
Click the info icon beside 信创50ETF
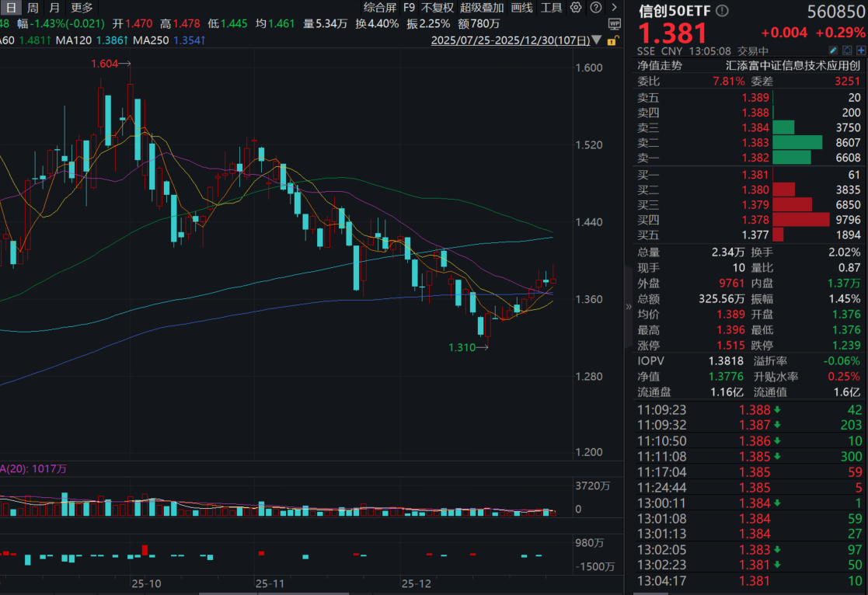[x=723, y=11]
